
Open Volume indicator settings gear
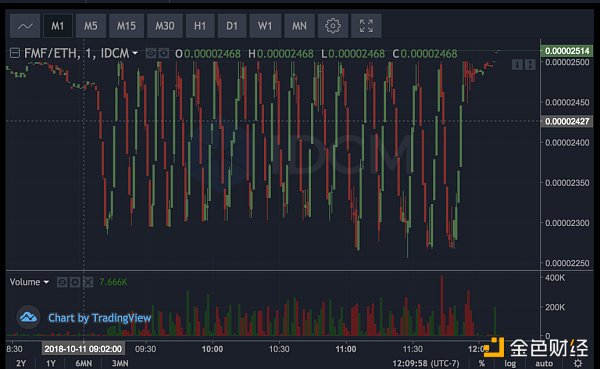[75, 282]
